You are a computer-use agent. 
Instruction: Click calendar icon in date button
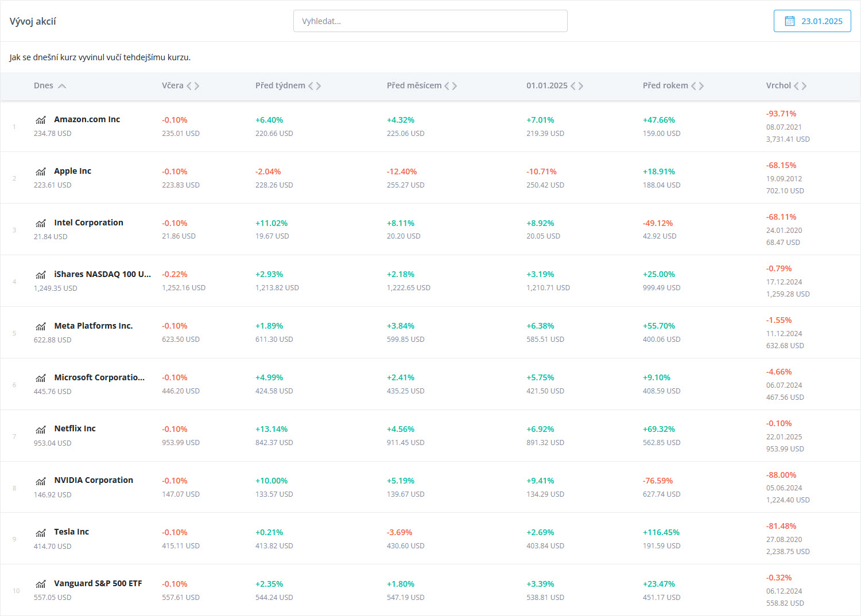[x=790, y=21]
